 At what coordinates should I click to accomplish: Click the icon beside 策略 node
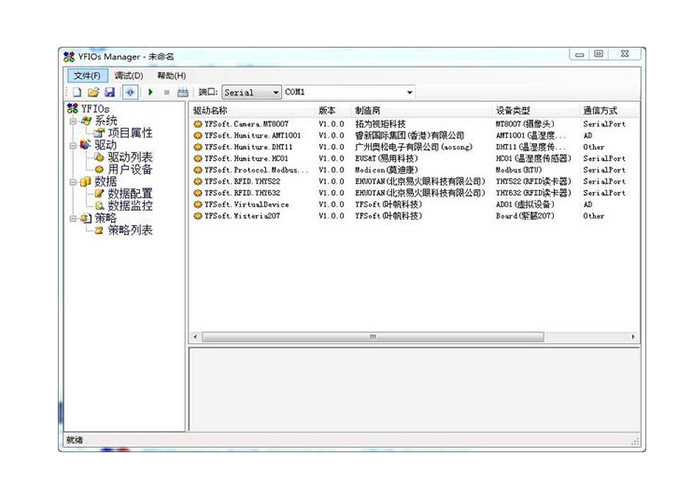tap(86, 218)
